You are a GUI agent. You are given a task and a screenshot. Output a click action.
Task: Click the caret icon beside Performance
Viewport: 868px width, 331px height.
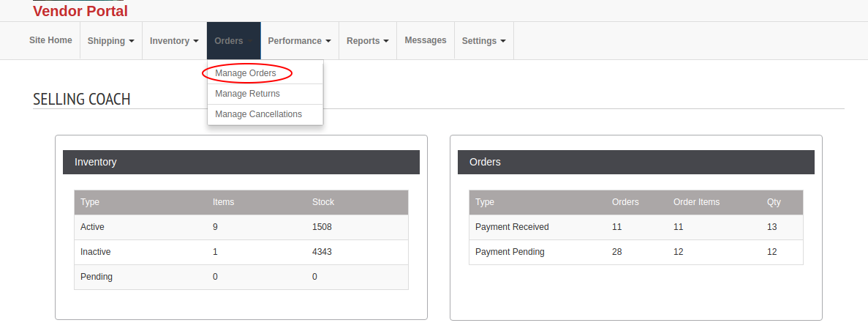click(328, 41)
